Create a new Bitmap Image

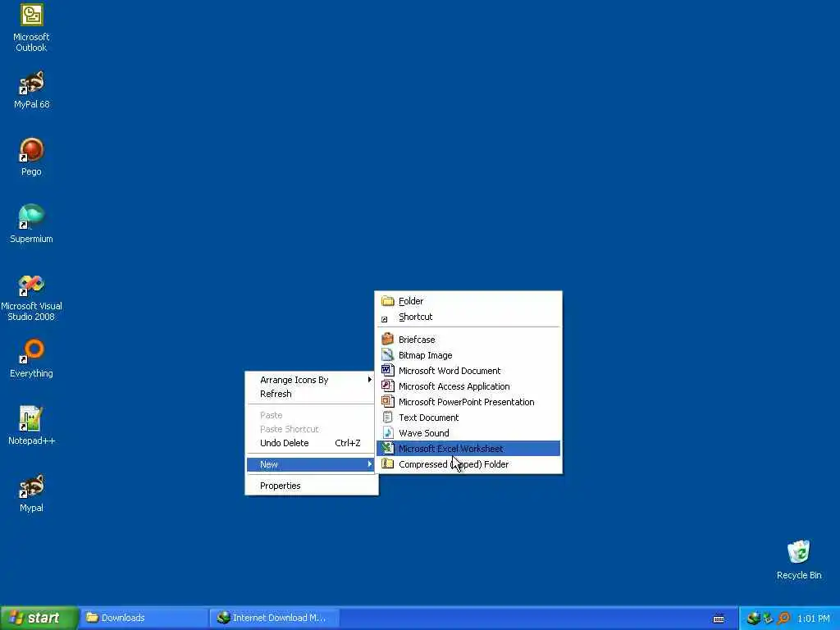pos(468,355)
